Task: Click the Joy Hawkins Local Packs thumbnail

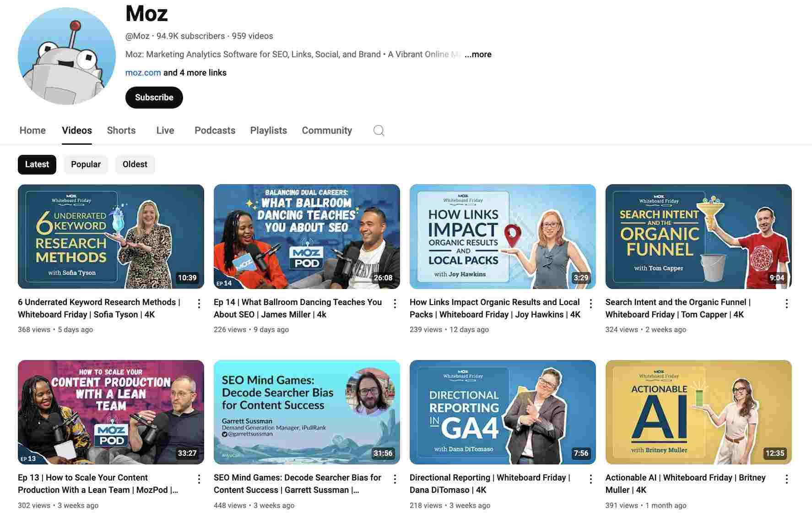Action: 503,236
